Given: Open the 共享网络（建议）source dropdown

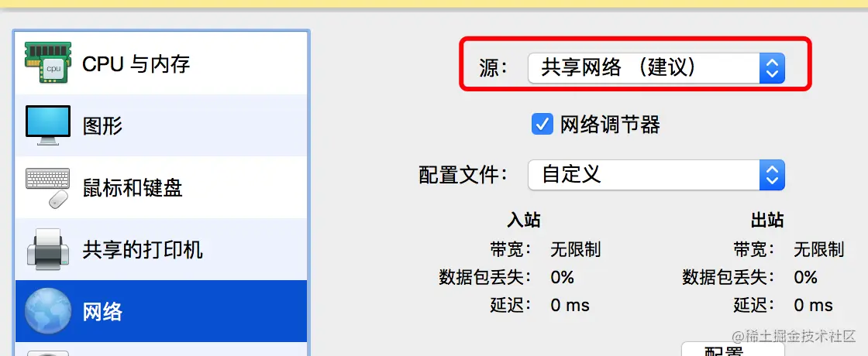Looking at the screenshot, I should (x=656, y=68).
